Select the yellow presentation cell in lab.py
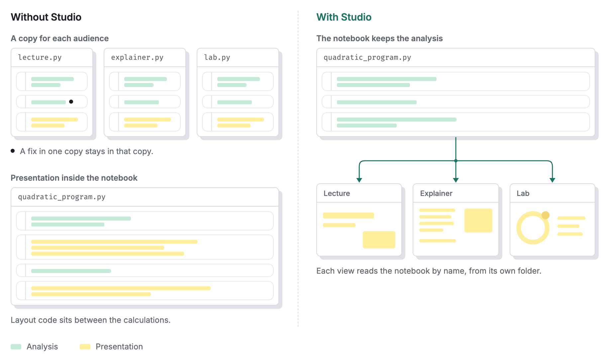 point(238,122)
